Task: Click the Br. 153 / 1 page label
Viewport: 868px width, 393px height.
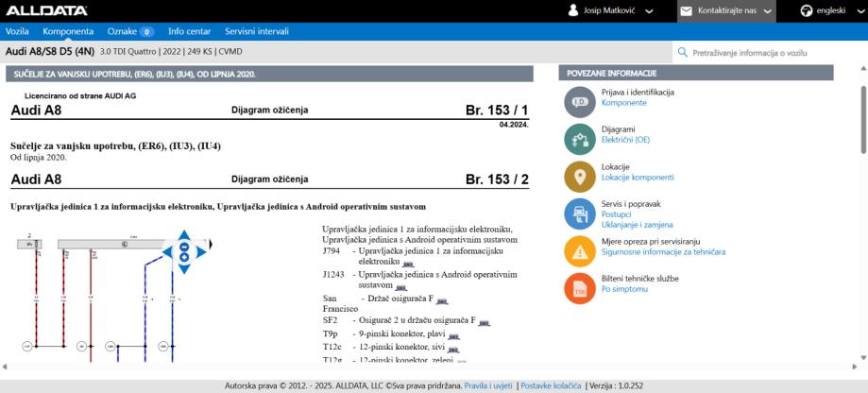Action: coord(497,111)
